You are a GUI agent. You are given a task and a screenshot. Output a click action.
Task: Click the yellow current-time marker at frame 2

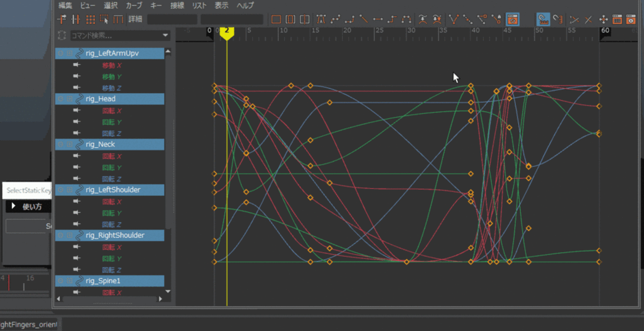227,31
